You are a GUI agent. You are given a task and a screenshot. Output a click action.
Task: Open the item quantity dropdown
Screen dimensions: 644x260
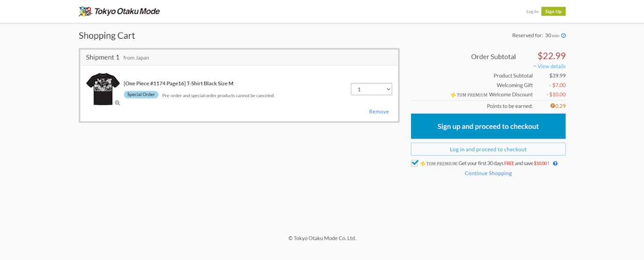(371, 89)
